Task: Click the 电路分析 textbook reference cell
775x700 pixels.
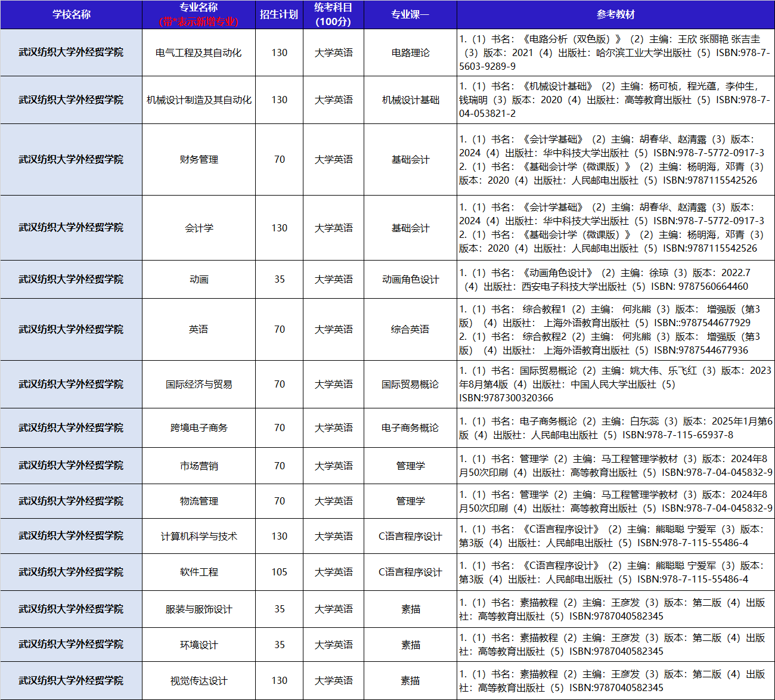Action: pyautogui.click(x=616, y=52)
